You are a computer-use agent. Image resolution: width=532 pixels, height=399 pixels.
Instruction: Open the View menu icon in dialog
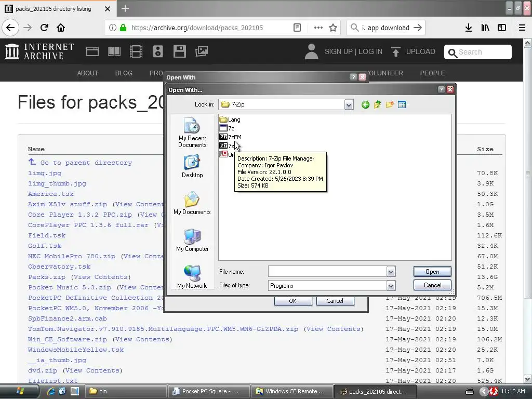pos(402,104)
